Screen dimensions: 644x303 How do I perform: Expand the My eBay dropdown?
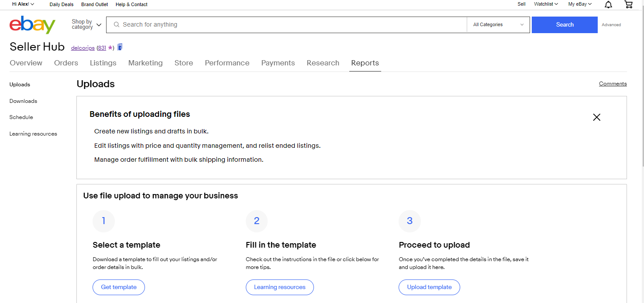point(580,4)
